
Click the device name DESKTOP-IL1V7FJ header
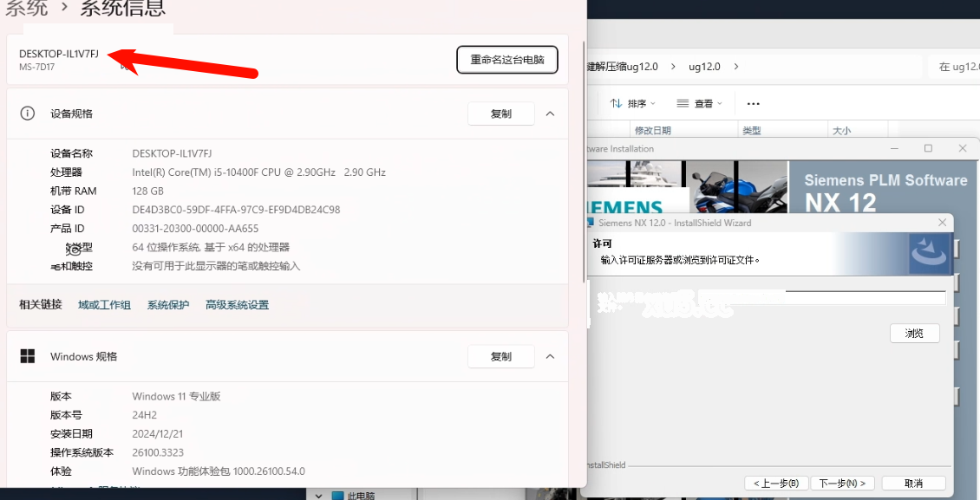coord(59,55)
